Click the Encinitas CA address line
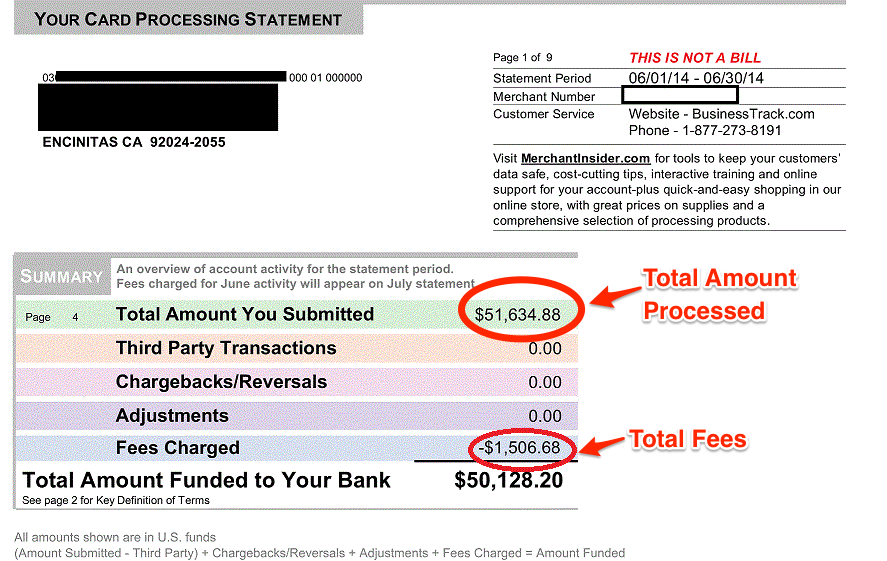The image size is (887, 561). (x=134, y=142)
